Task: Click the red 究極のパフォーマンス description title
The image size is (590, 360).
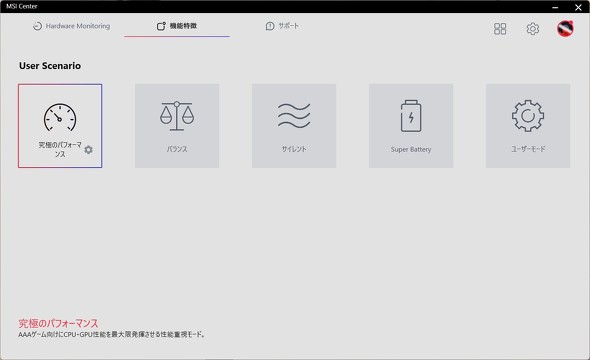Action: pos(58,323)
